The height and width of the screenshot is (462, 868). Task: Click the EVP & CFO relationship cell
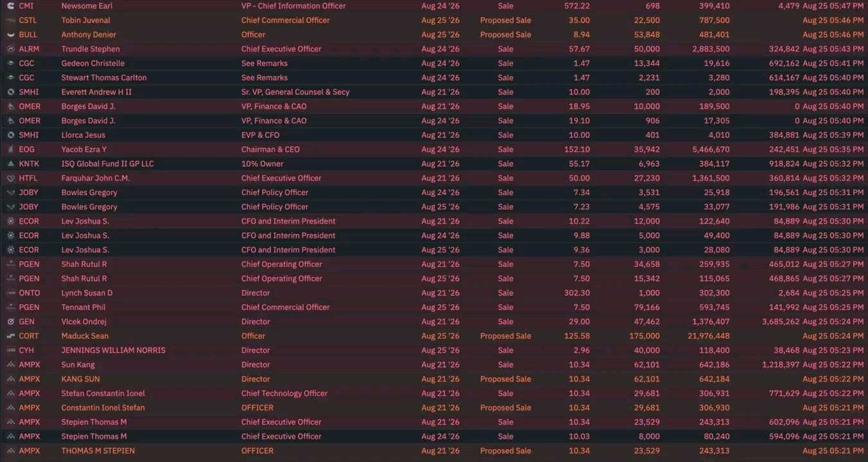[260, 135]
